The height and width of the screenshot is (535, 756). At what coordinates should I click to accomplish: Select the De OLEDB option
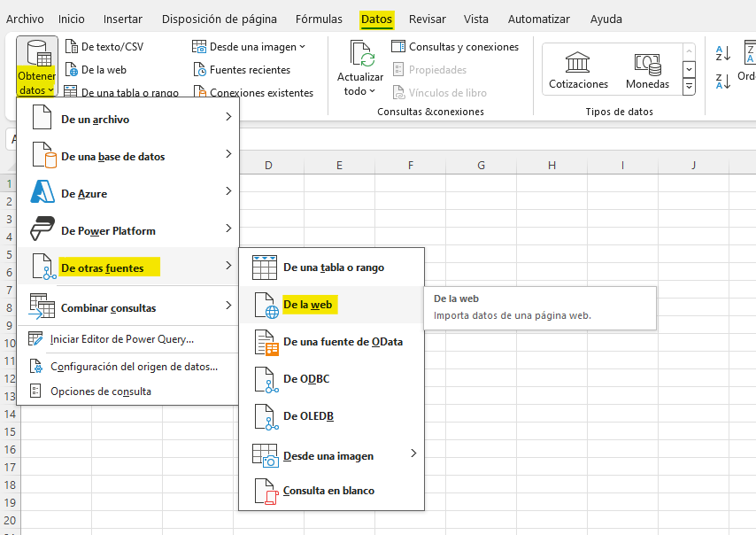pyautogui.click(x=332, y=416)
